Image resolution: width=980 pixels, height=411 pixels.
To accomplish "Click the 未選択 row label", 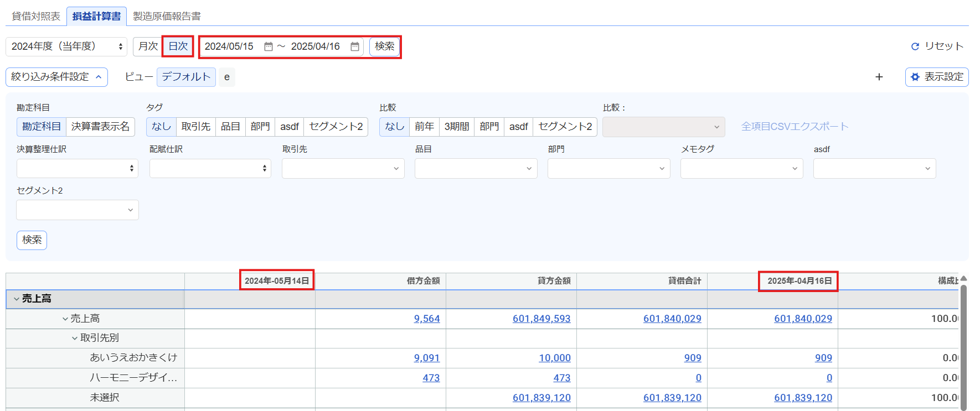I will point(105,398).
